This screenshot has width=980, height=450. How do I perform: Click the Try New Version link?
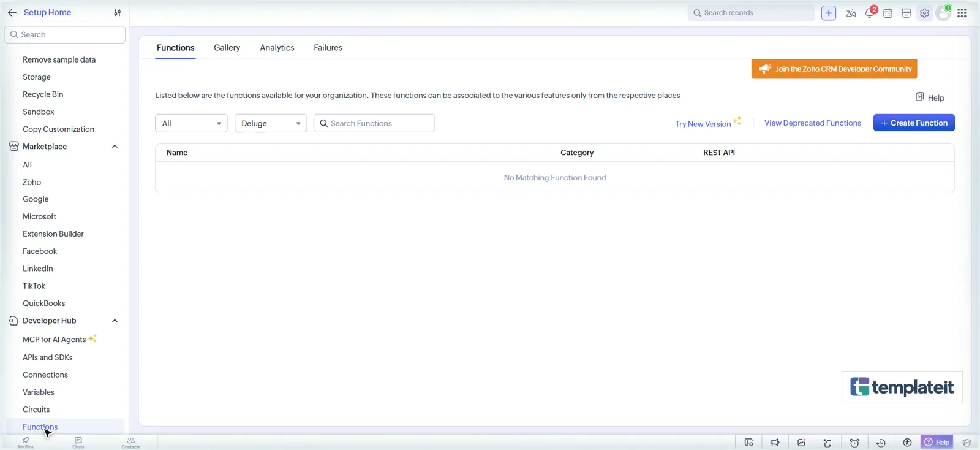tap(703, 124)
